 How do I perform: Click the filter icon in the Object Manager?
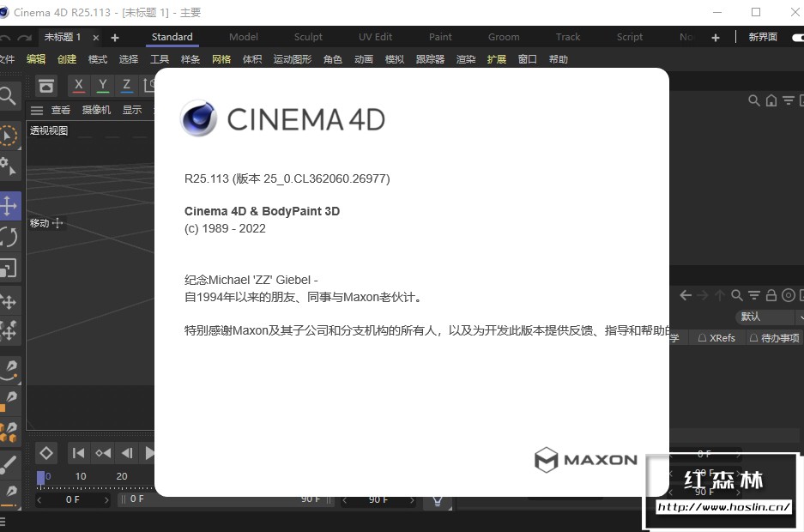788,100
